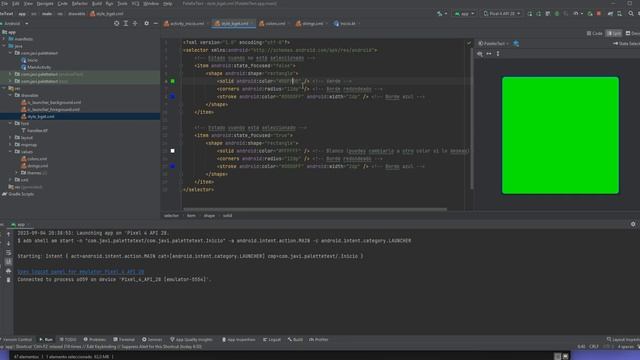Open the Problems tool window
The height and width of the screenshot is (360, 640).
click(95, 340)
